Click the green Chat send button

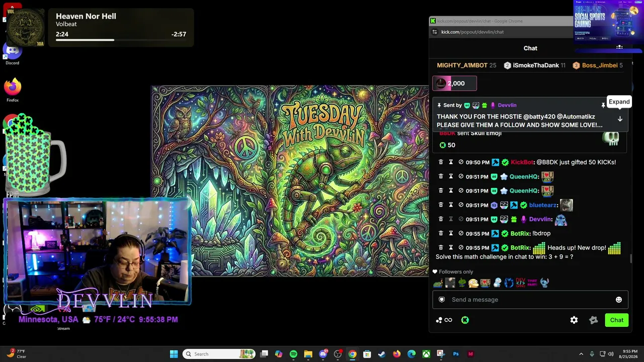(x=616, y=320)
